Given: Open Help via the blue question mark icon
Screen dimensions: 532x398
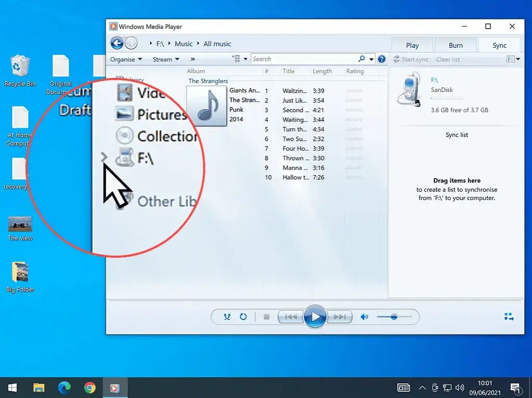Looking at the screenshot, I should click(x=381, y=59).
